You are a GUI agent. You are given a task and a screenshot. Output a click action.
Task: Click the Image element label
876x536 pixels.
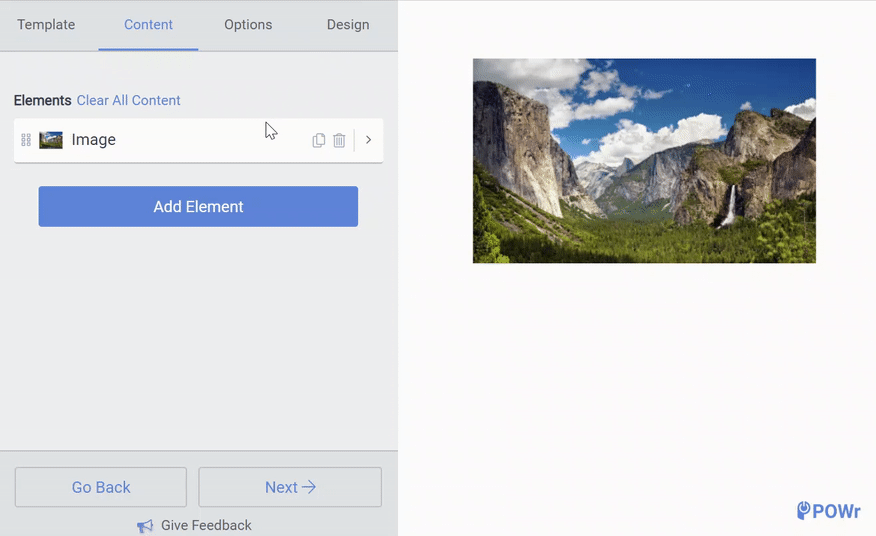[x=93, y=140]
